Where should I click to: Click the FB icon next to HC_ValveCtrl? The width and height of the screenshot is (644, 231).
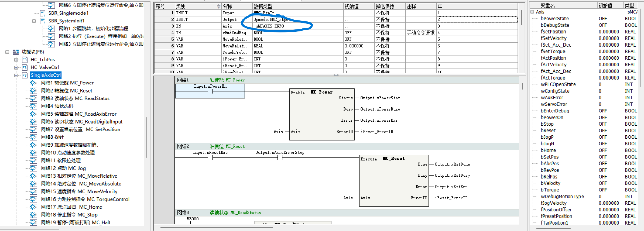coord(25,67)
